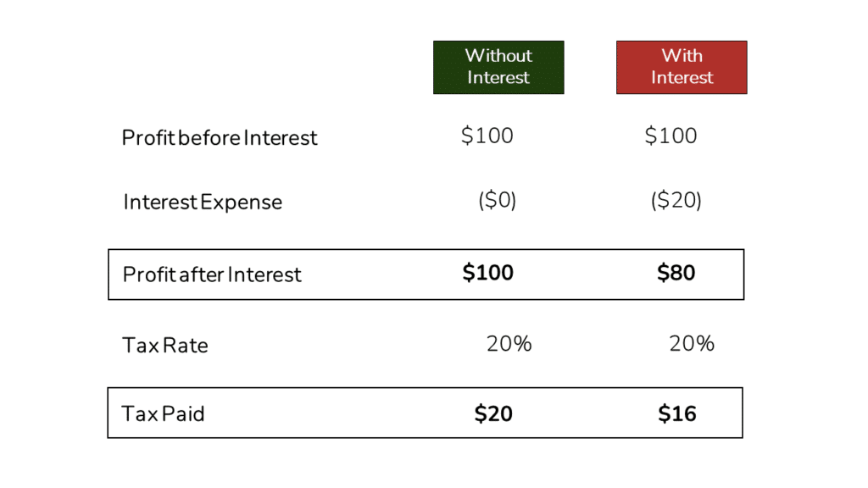Click the bold $80 profit after interest

click(x=676, y=273)
